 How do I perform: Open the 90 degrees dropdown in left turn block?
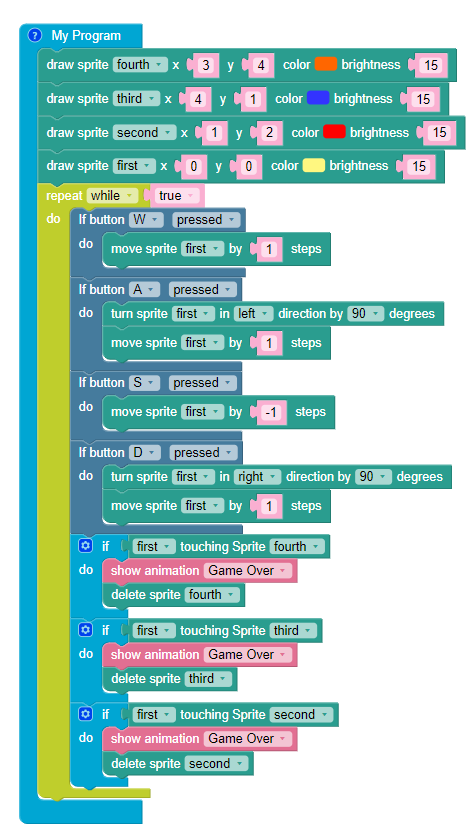point(366,314)
